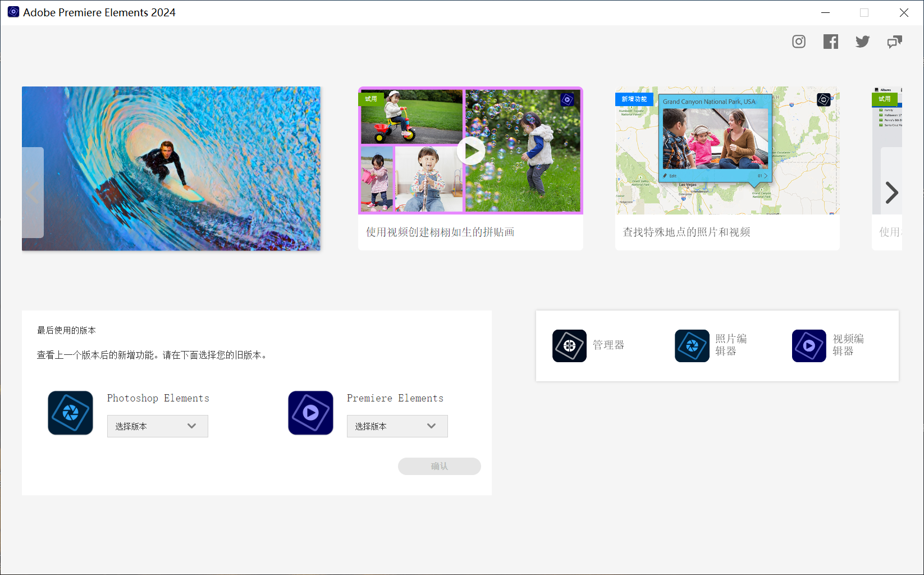The image size is (924, 575).
Task: Launch the Photo Editor (照片编辑器) icon
Action: click(692, 346)
